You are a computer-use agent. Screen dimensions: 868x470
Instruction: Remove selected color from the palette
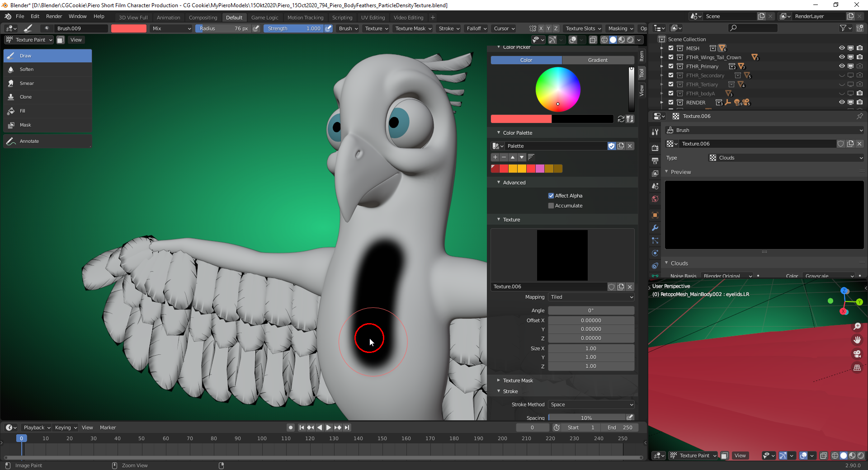504,157
